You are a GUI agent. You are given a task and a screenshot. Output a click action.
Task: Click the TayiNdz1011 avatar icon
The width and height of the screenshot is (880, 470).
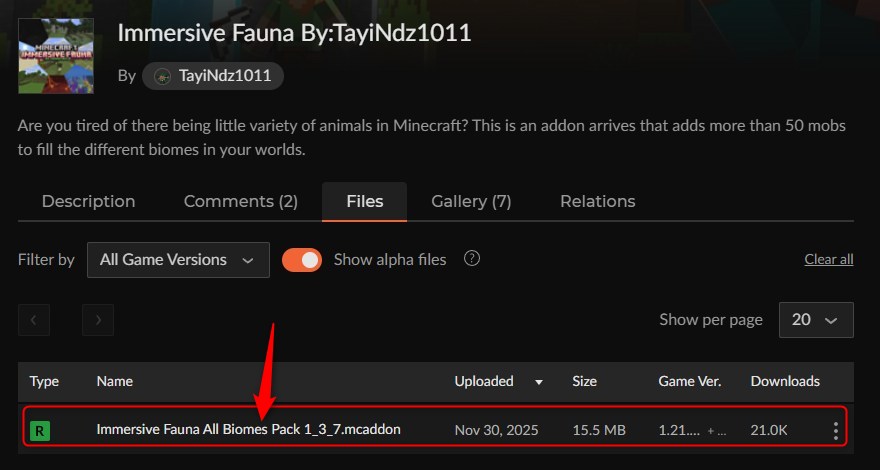click(x=162, y=76)
